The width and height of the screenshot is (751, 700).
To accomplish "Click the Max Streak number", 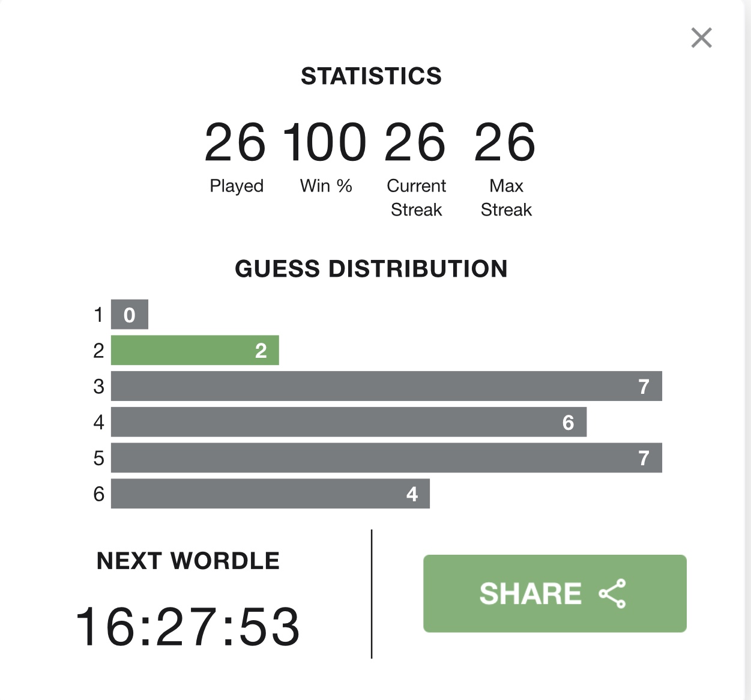I will point(505,142).
